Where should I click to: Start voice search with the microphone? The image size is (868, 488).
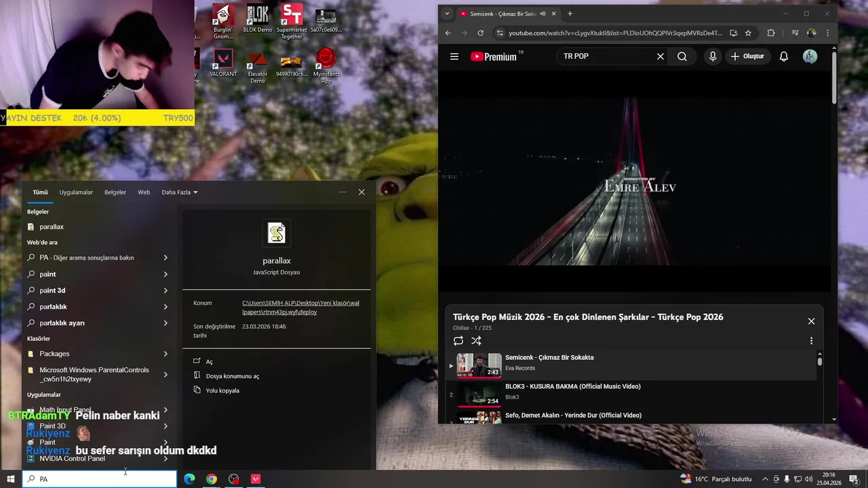(x=713, y=57)
